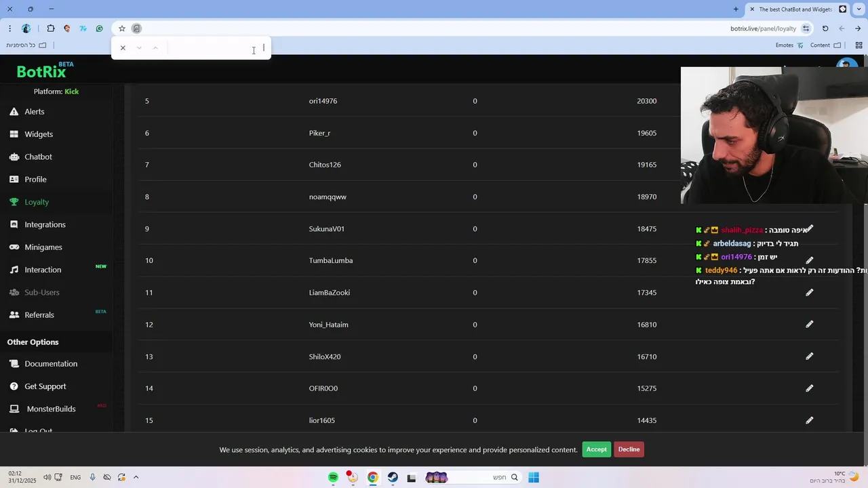Open Chrome's three-dot menu
Screen dimensions: 868x488
point(9,28)
